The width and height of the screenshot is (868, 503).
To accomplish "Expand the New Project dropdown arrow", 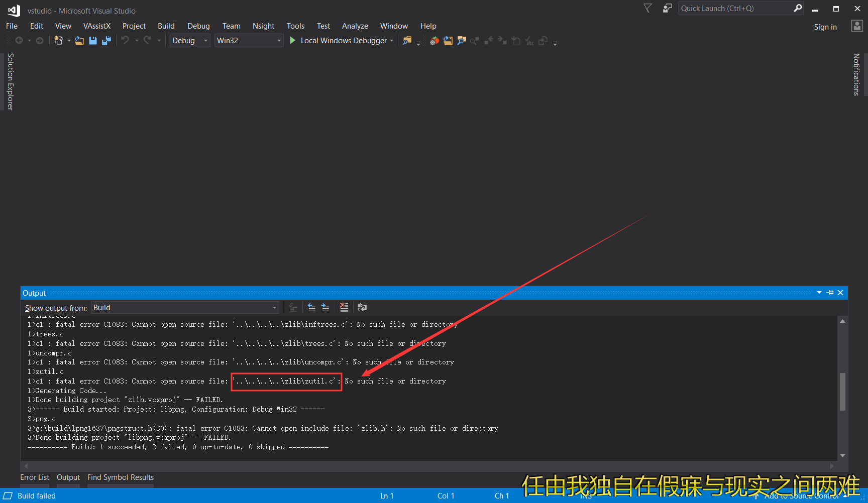I will tap(69, 41).
